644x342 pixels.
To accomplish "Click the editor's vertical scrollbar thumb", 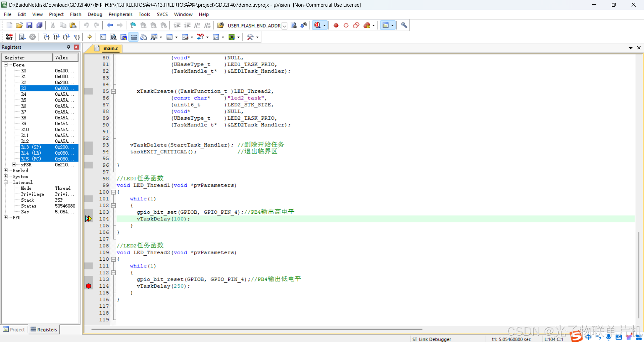I will 639,275.
